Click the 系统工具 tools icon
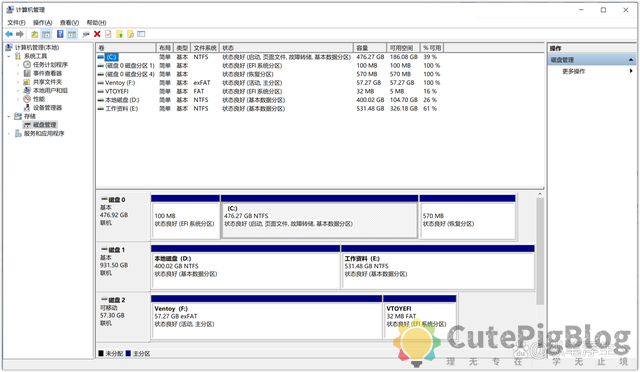This screenshot has width=640, height=372. click(18, 56)
